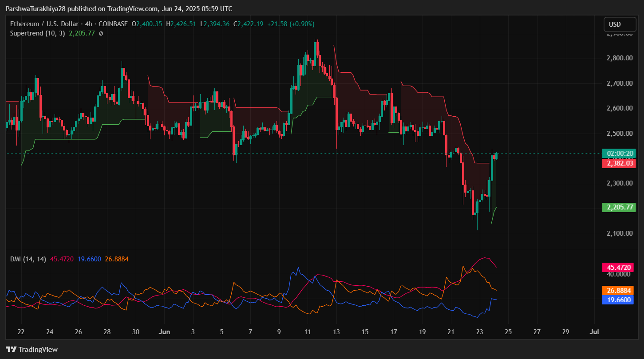Click the '22' date on time axis
The height and width of the screenshot is (359, 644).
[21, 332]
